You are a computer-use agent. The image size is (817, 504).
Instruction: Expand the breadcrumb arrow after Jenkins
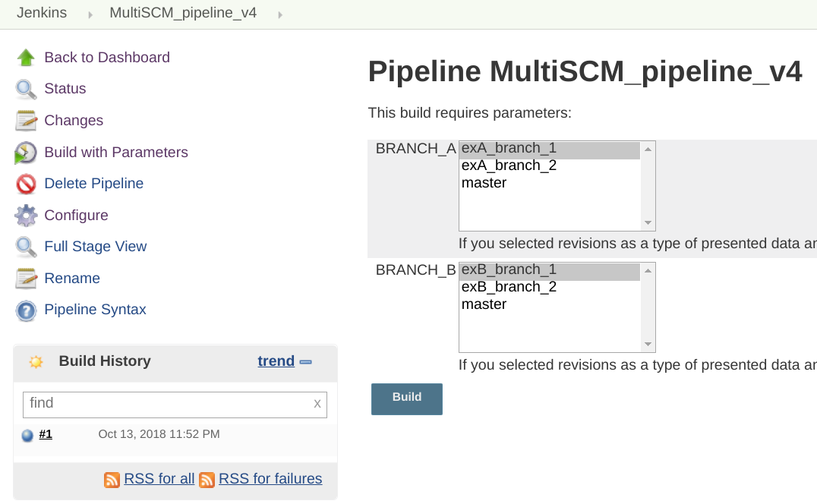[x=90, y=14]
